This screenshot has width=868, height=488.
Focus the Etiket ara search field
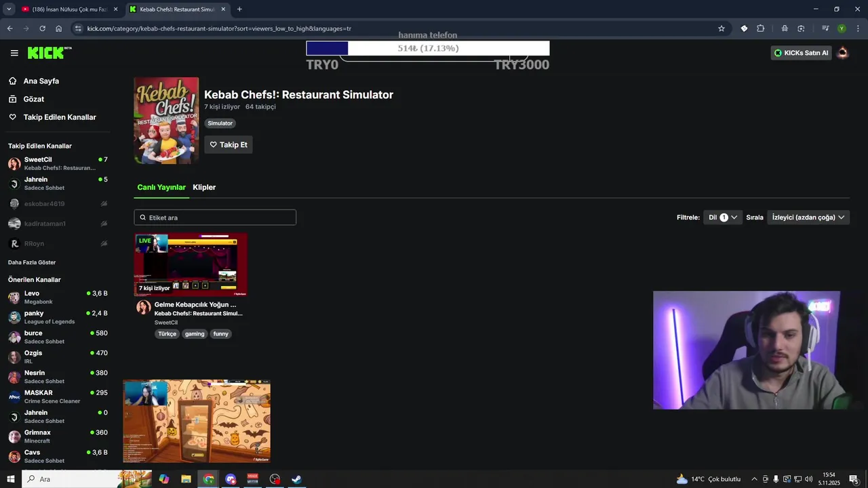click(215, 218)
